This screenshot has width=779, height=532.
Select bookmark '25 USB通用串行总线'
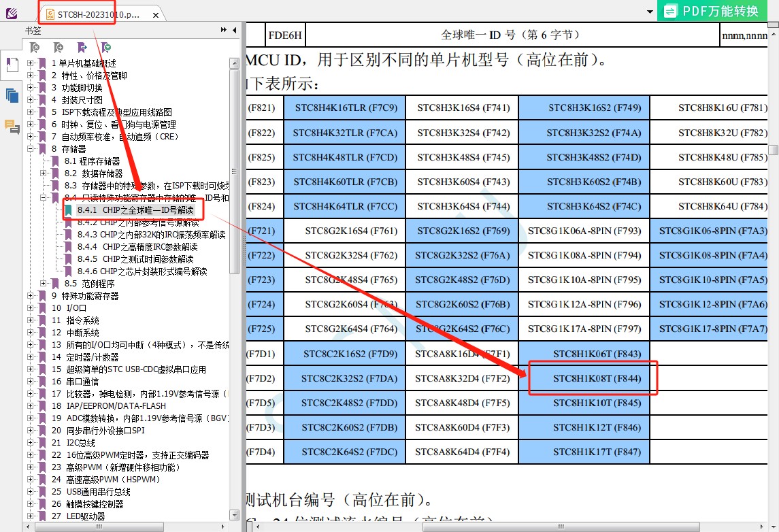pos(91,492)
